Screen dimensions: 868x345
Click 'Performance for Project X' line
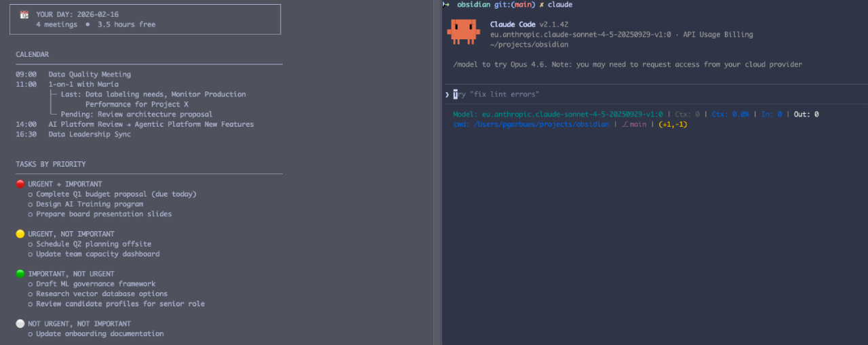[137, 104]
